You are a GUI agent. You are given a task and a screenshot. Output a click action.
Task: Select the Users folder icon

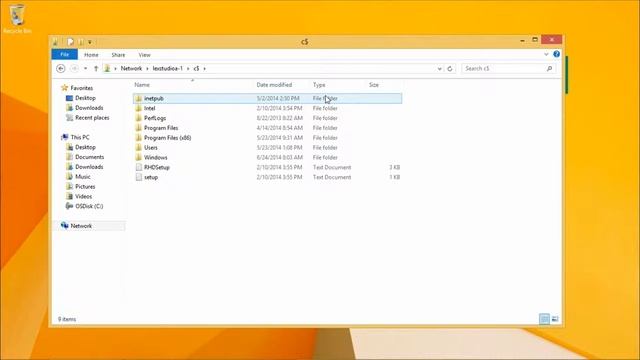pyautogui.click(x=138, y=147)
